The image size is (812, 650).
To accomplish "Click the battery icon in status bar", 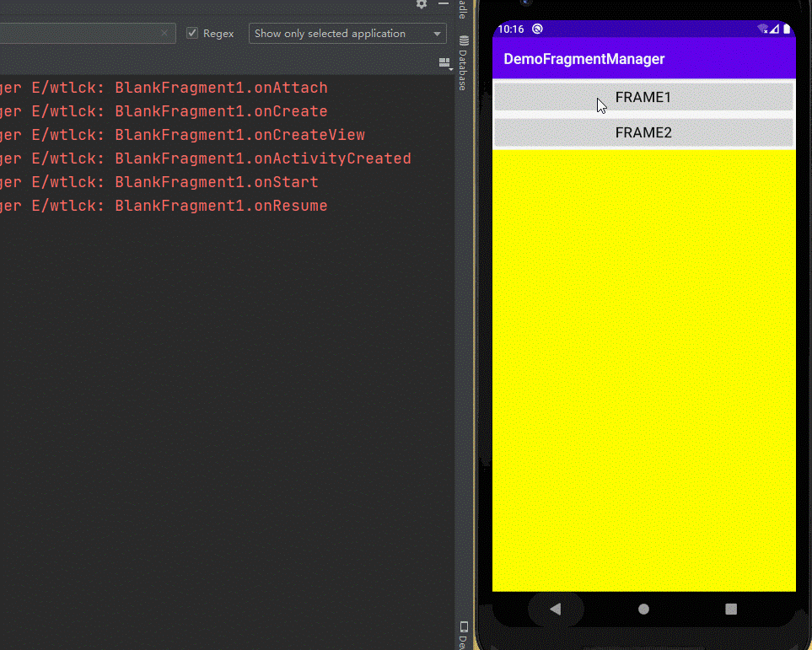I will tap(787, 29).
